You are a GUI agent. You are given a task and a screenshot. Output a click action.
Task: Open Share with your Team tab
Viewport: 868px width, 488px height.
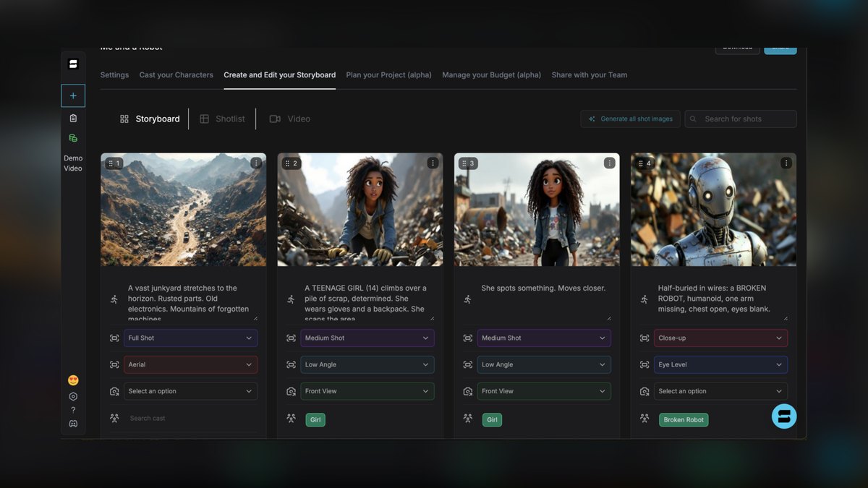click(590, 75)
